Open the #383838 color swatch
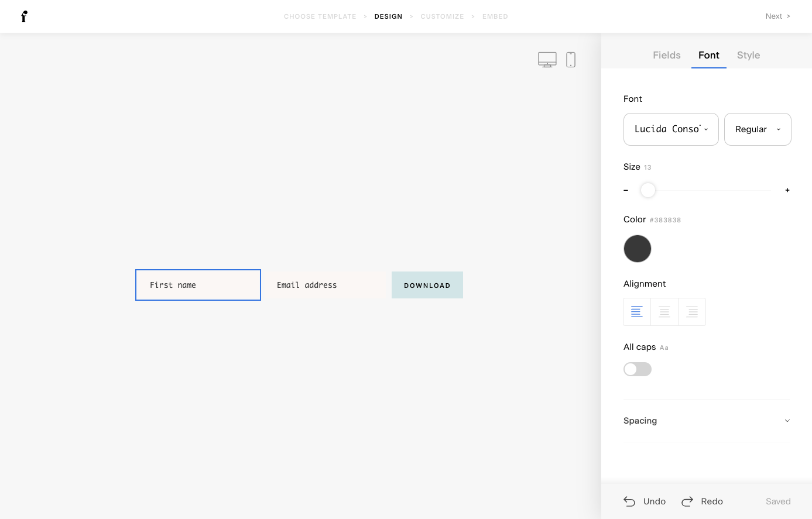Image resolution: width=812 pixels, height=519 pixels. 638,248
